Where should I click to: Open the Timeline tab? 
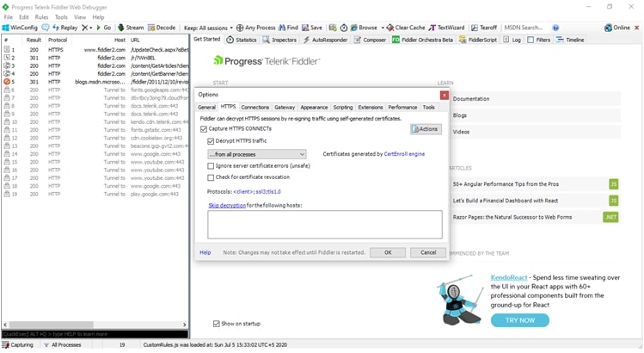pos(570,40)
